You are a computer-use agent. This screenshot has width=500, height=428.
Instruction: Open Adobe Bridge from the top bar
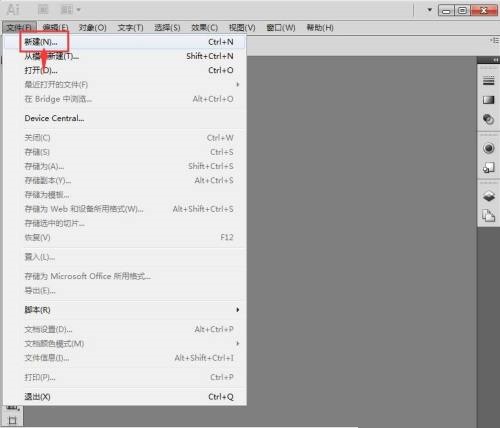click(x=43, y=10)
